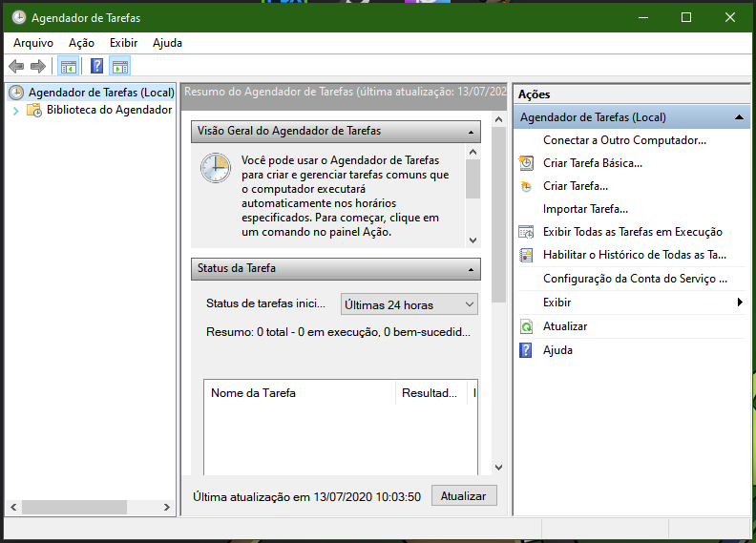756x543 pixels.
Task: Collapse the Status da Tarefa section
Action: click(471, 269)
